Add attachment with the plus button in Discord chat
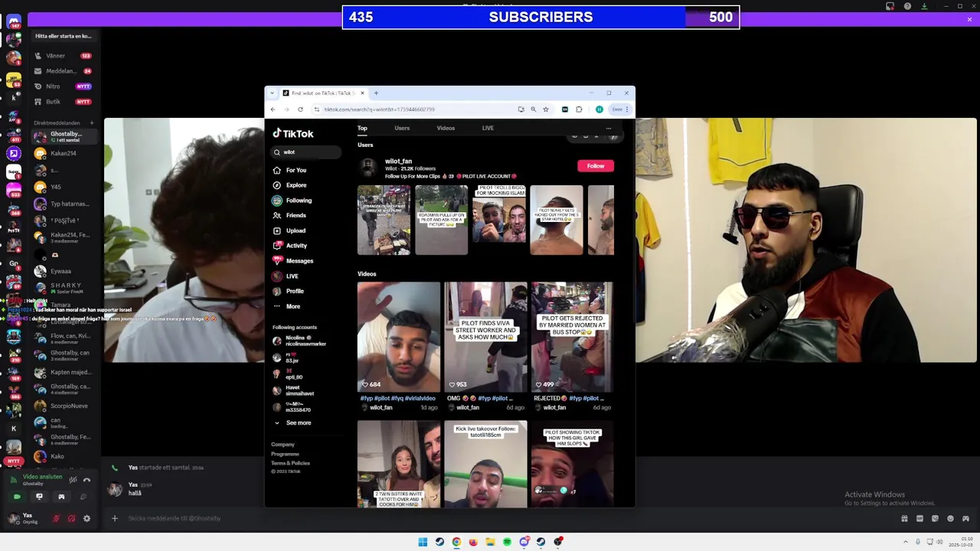980x551 pixels. (x=114, y=518)
